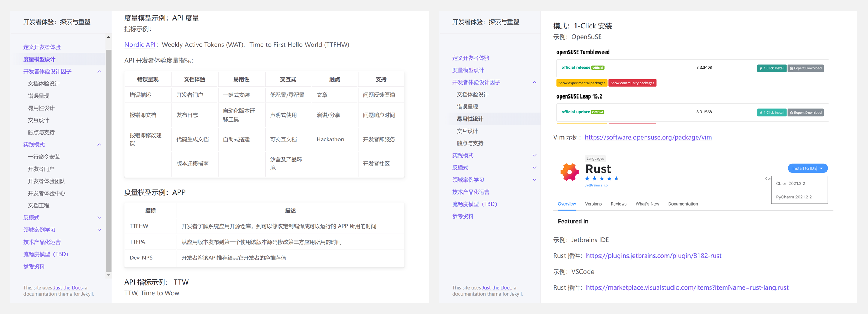Open 一行命令安装 in left sidebar
Image resolution: width=868 pixels, height=314 pixels.
click(x=44, y=157)
